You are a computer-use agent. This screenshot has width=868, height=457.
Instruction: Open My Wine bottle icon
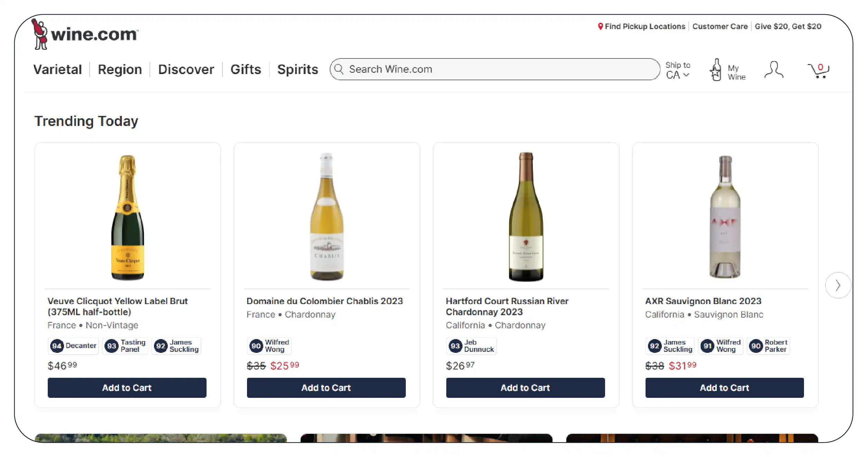[716, 70]
